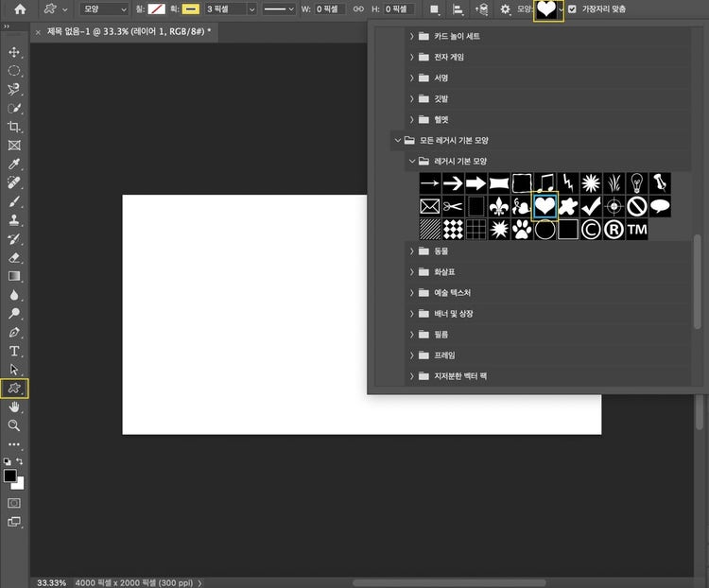The height and width of the screenshot is (588, 709).
Task: Select the Horizontal Type tool
Action: click(14, 351)
